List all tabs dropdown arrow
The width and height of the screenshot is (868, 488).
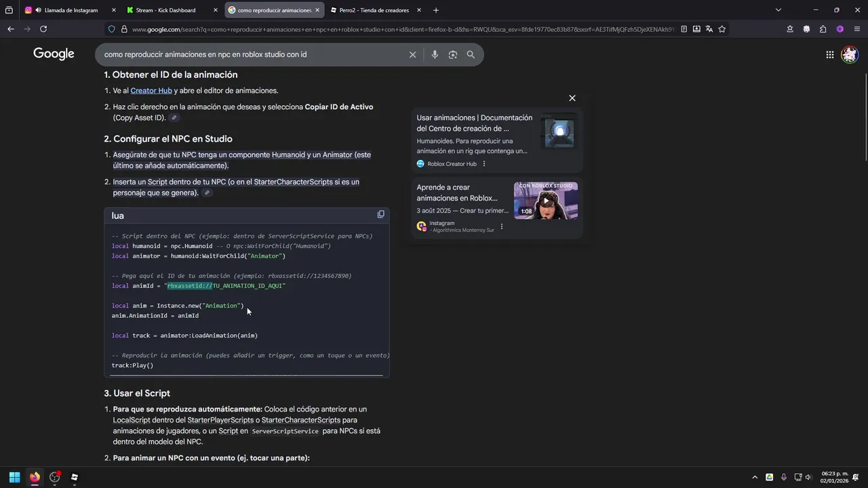[778, 10]
